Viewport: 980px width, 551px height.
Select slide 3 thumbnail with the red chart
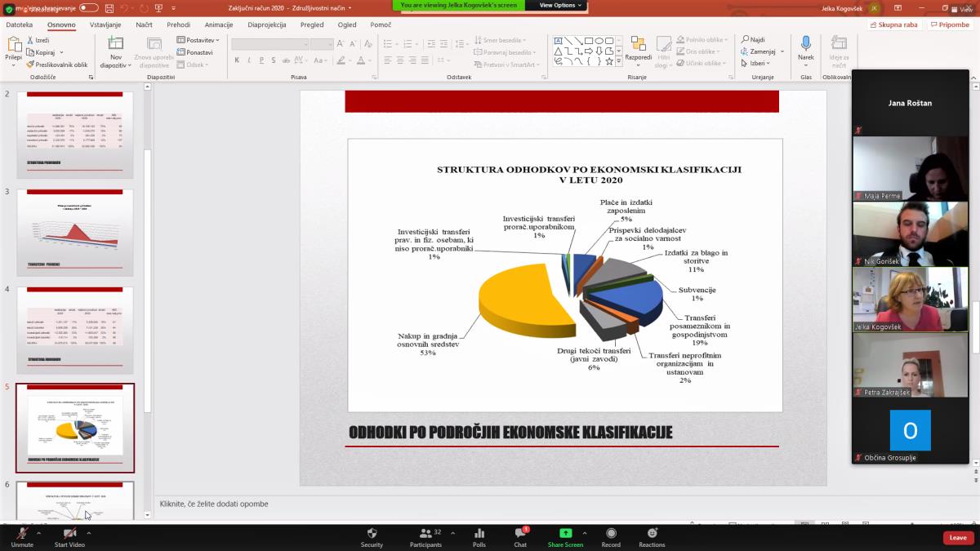[75, 232]
